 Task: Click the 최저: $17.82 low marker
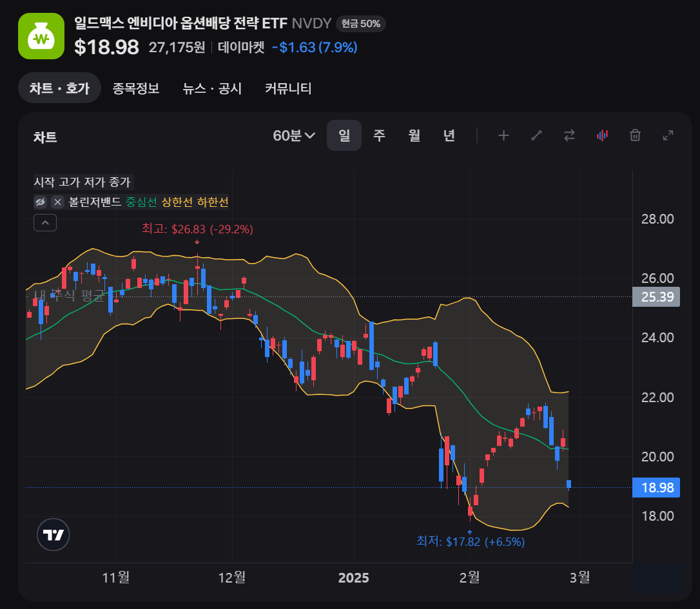(471, 541)
